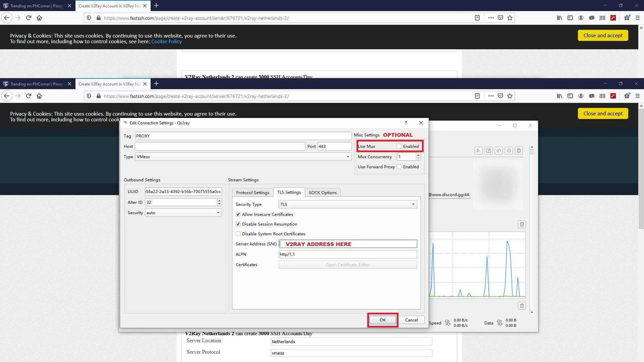Image resolution: width=644 pixels, height=362 pixels.
Task: Click the Qv2ray connection list scrollbar up arrow
Action: coord(532,147)
